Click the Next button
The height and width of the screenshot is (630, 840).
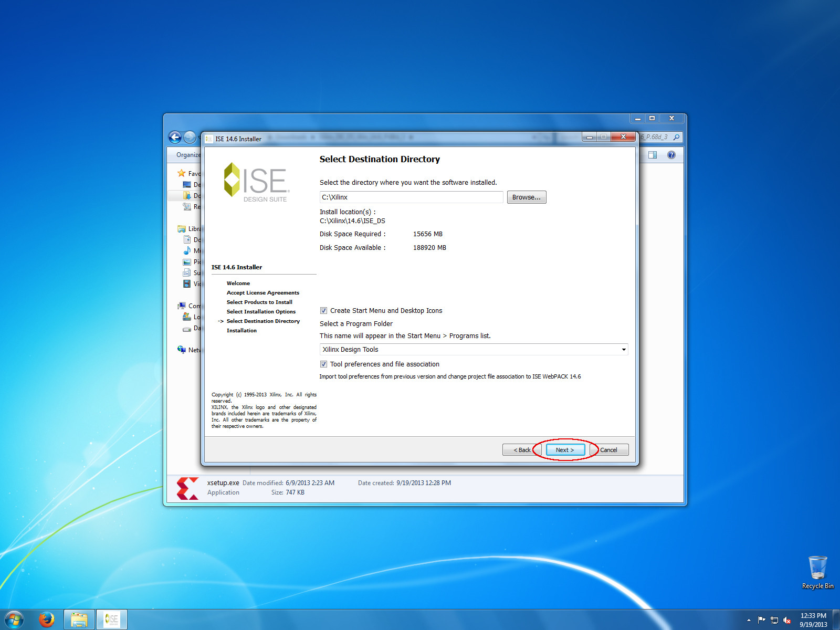pyautogui.click(x=564, y=450)
